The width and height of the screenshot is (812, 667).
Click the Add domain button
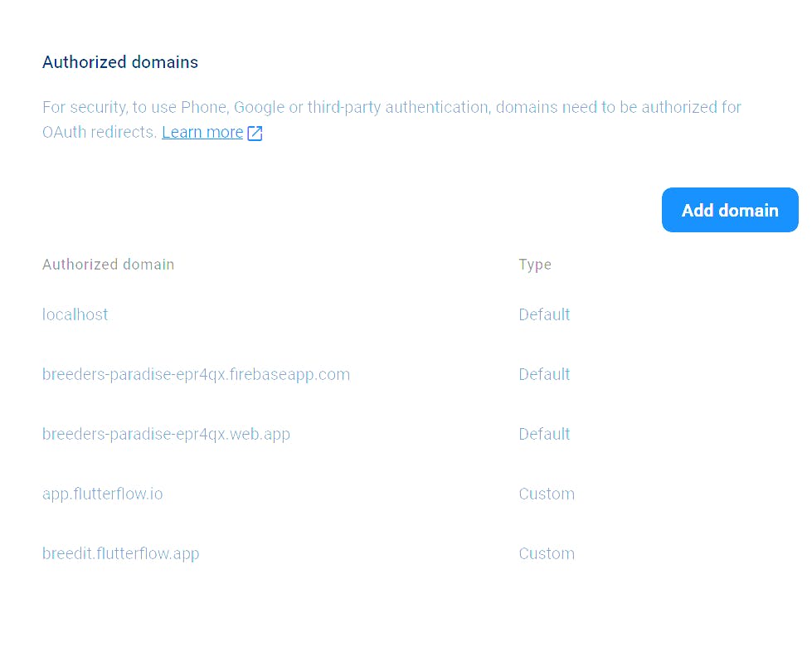click(730, 210)
